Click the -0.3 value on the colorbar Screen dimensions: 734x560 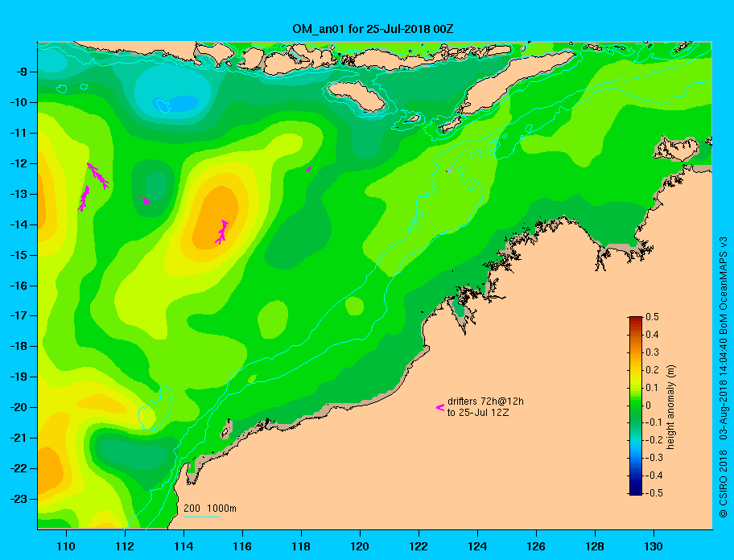tap(654, 458)
